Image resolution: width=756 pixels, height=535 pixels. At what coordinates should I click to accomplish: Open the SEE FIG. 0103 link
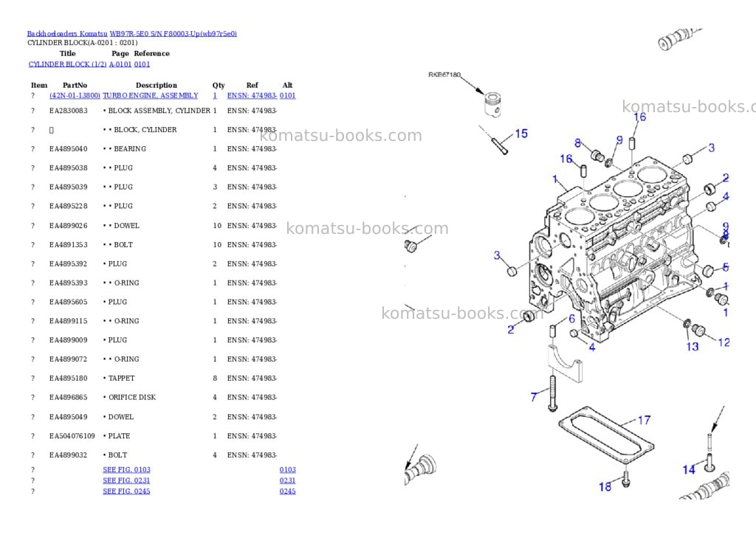pos(126,469)
